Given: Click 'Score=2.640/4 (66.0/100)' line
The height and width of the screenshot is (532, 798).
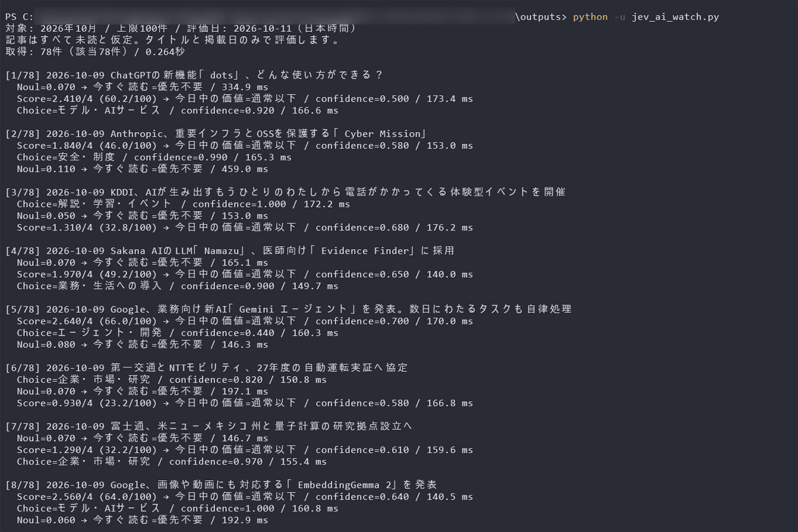Looking at the screenshot, I should 245,321.
